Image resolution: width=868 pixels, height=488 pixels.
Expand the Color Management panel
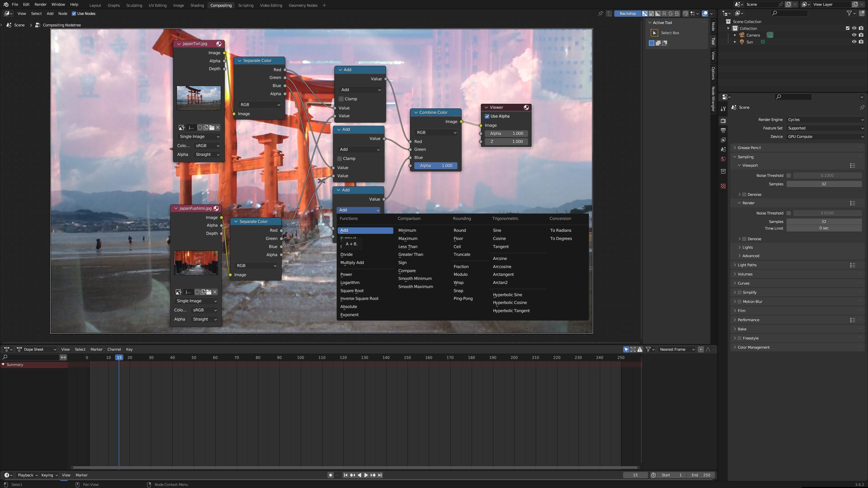(x=797, y=347)
